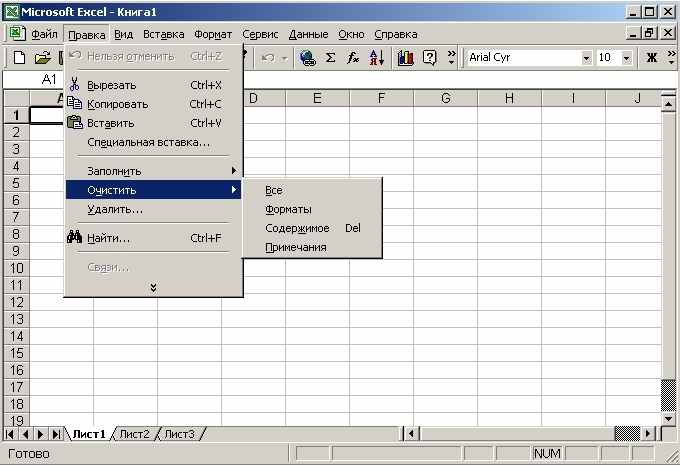Click the Hyperlink globe icon
Image resolution: width=680 pixels, height=465 pixels.
point(307,57)
